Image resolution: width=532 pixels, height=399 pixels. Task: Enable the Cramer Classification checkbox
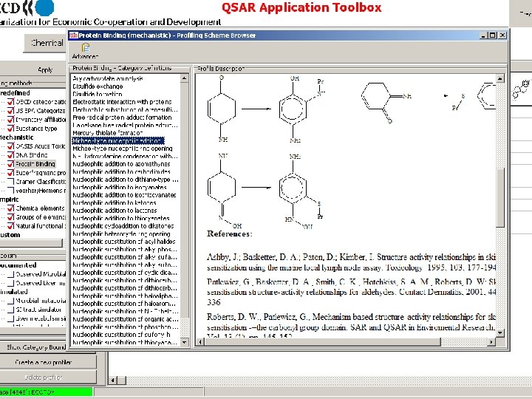[10, 182]
